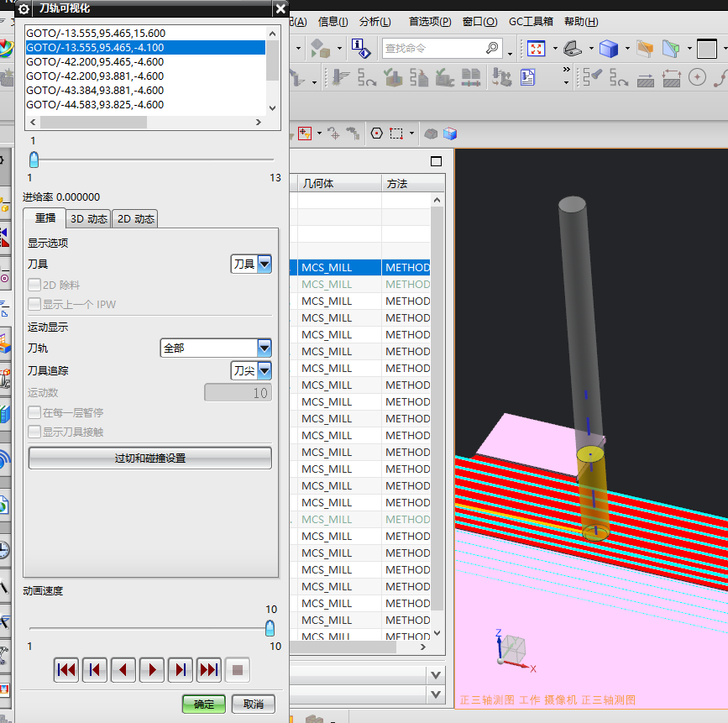Open the 信息(I) menu
This screenshot has width=728, height=723.
click(x=333, y=22)
